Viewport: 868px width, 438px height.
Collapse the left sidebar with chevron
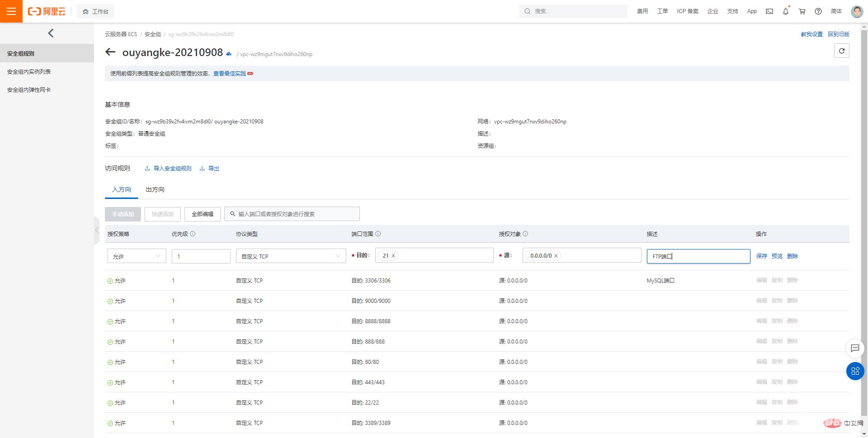tap(51, 33)
